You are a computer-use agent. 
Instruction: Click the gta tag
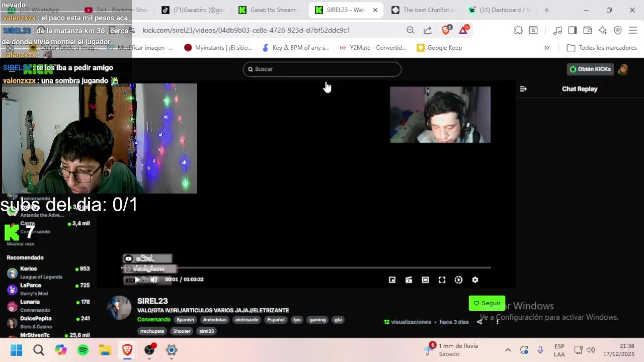click(338, 320)
